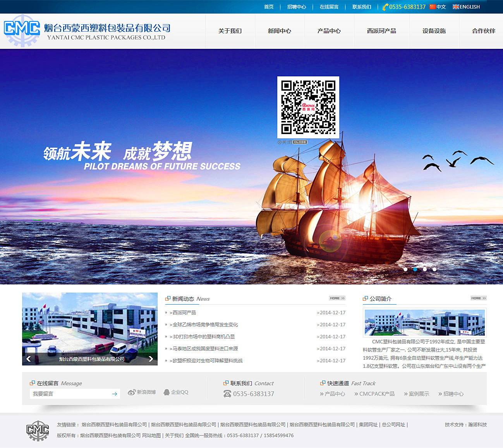Screen dimensions: 503x448
Task: Advance company photo carousel with right arrow
Action: click(x=151, y=359)
